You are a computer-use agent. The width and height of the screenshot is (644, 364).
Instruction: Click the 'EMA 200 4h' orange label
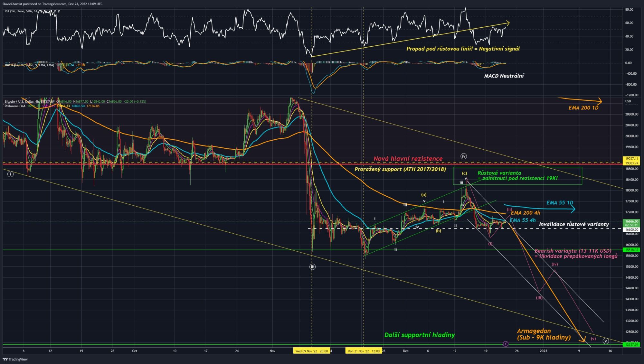[526, 213]
